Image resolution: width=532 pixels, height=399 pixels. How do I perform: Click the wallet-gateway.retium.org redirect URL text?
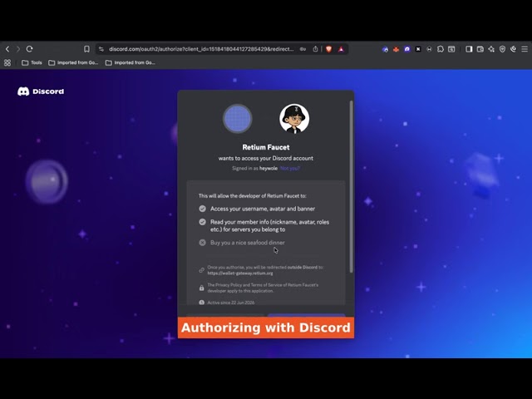[240, 273]
